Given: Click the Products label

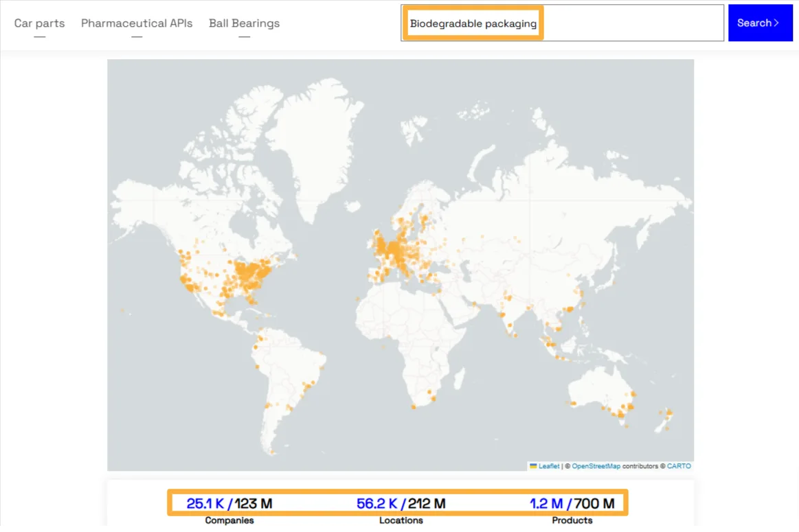Looking at the screenshot, I should pyautogui.click(x=572, y=520).
